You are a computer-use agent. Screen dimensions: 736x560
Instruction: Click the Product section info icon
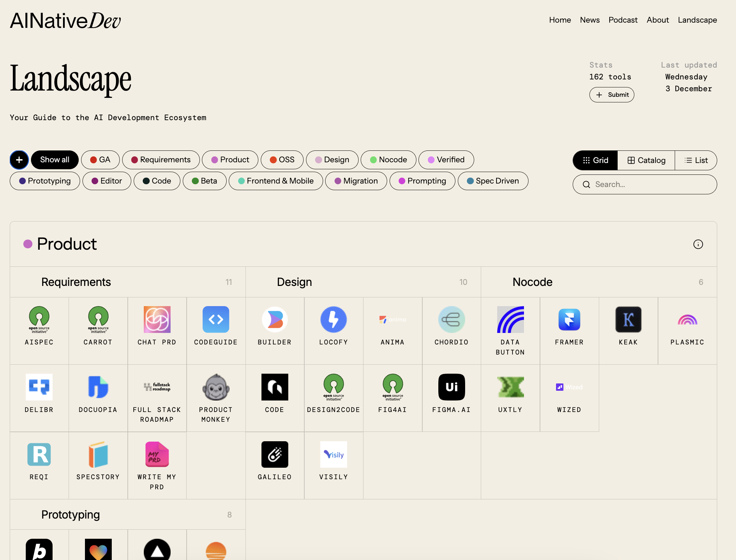click(x=698, y=244)
